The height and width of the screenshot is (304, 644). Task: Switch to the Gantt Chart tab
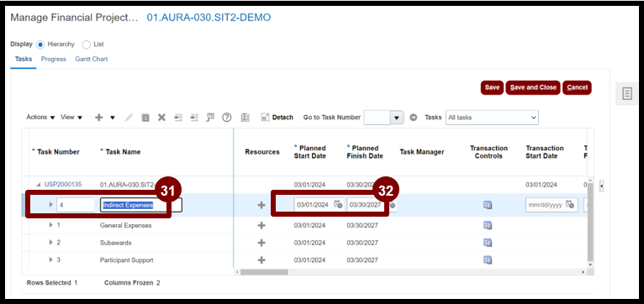coord(91,59)
